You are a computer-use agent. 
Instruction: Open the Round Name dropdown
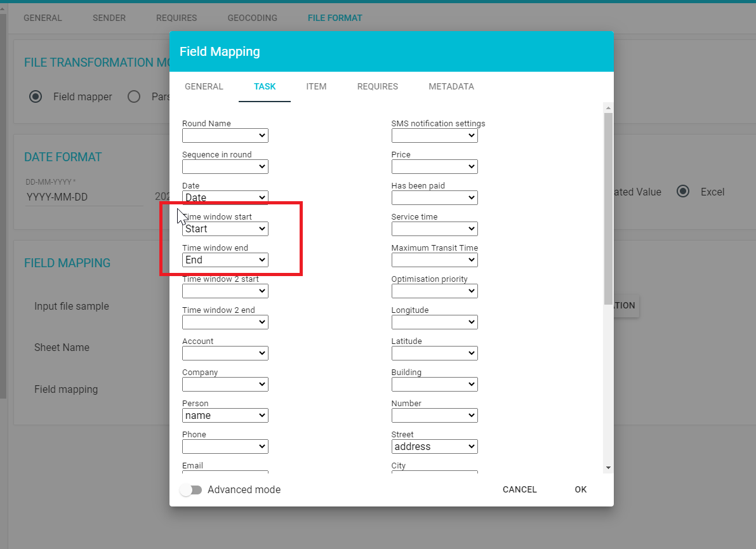tap(225, 135)
